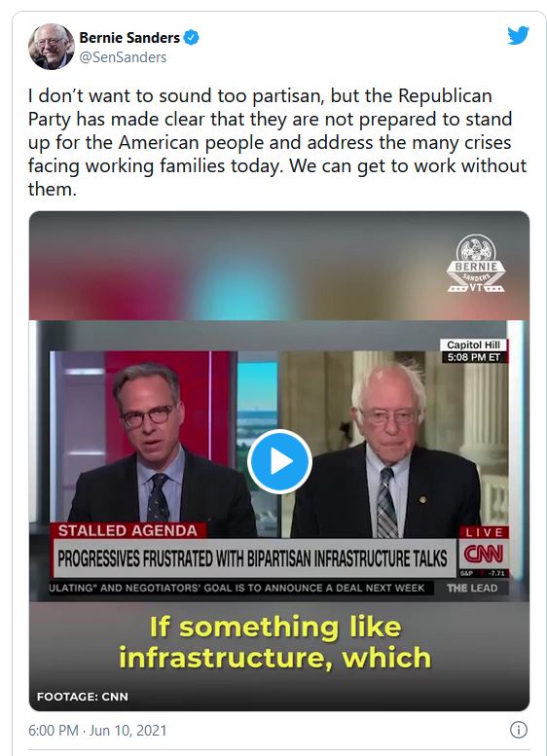Click the blue verified badge

tap(192, 37)
